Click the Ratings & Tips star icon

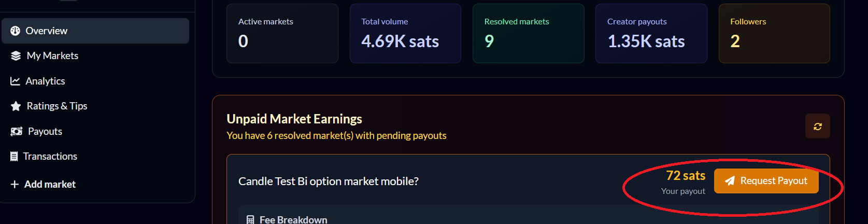(16, 106)
